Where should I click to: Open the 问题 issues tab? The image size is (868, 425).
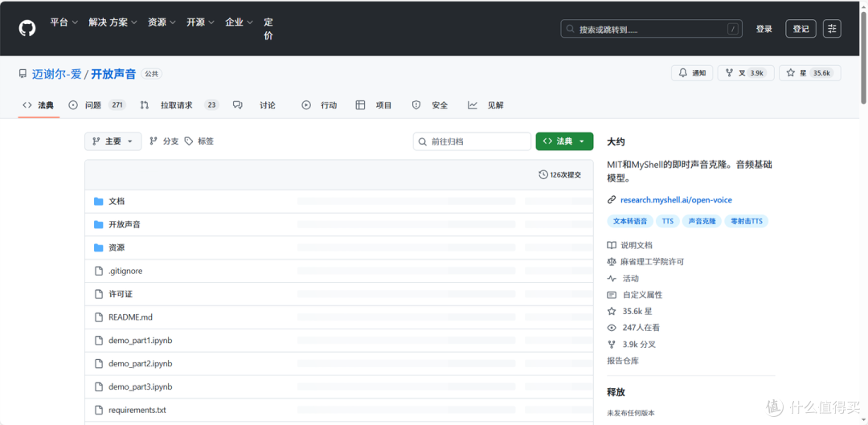(x=97, y=105)
